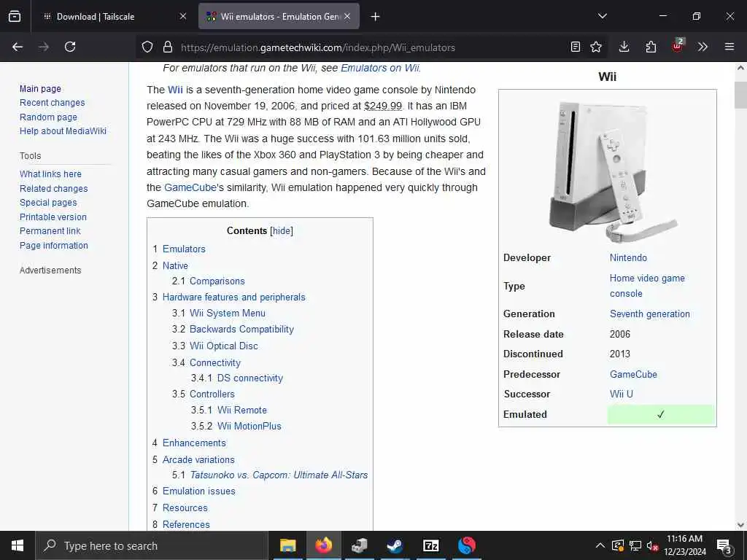Open Special pages link
The height and width of the screenshot is (560, 747).
click(48, 203)
